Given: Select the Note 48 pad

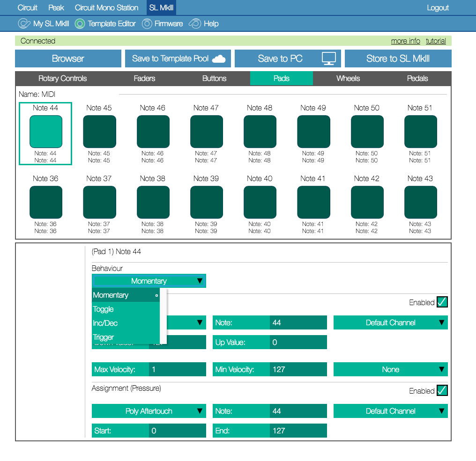Looking at the screenshot, I should [260, 132].
